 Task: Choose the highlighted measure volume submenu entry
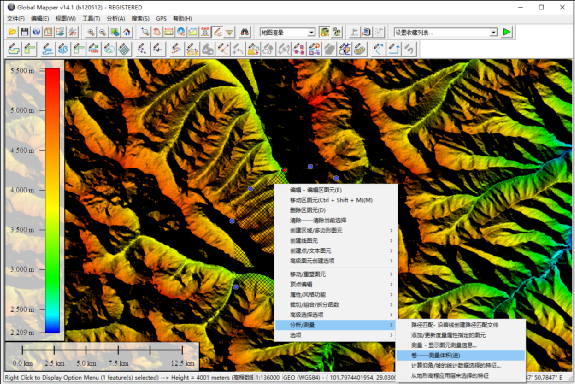(461, 355)
